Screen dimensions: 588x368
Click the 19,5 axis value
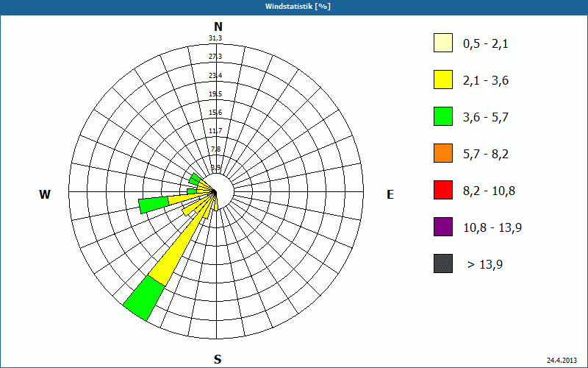[215, 94]
